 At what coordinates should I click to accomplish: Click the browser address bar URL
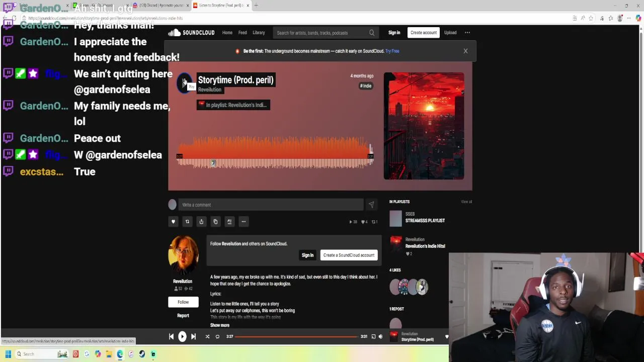(x=106, y=19)
